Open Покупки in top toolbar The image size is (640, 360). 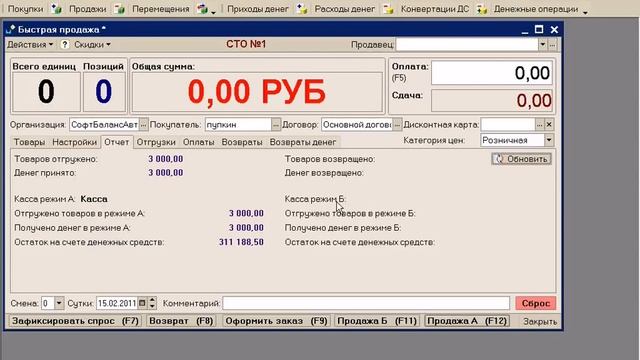point(25,9)
